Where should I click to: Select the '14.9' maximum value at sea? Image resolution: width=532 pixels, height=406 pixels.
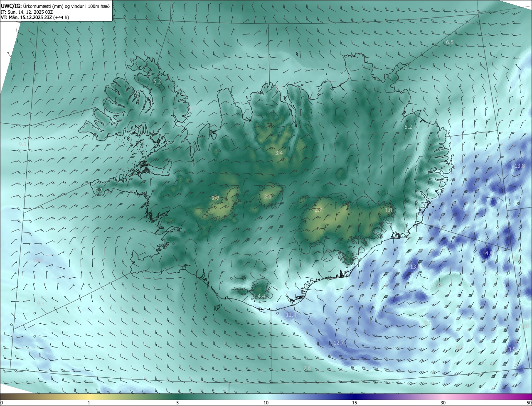tap(487, 253)
